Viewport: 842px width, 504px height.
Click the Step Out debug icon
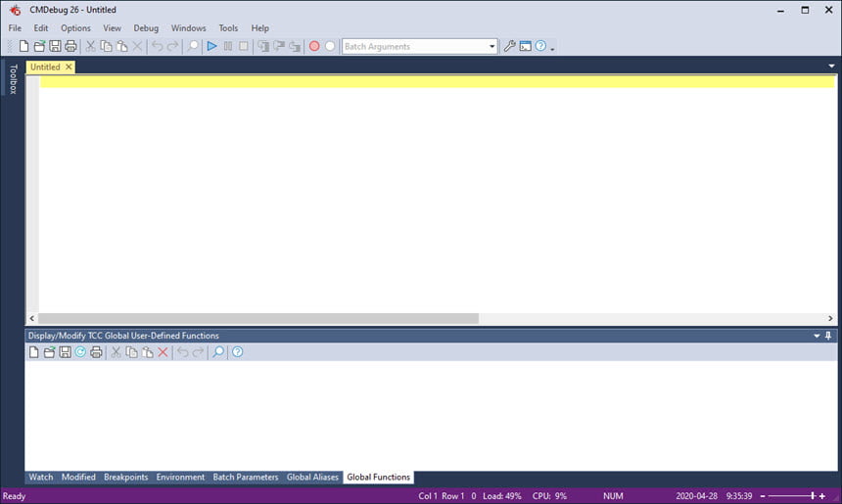tap(295, 46)
